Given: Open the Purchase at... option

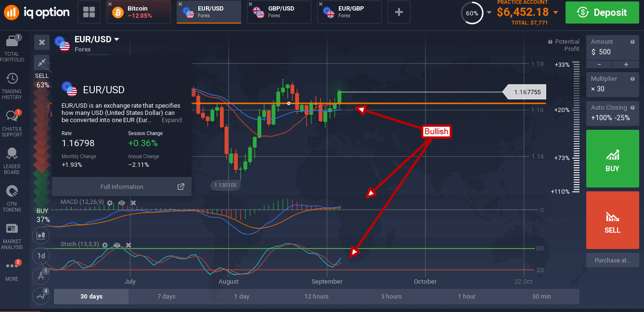Looking at the screenshot, I should [612, 260].
